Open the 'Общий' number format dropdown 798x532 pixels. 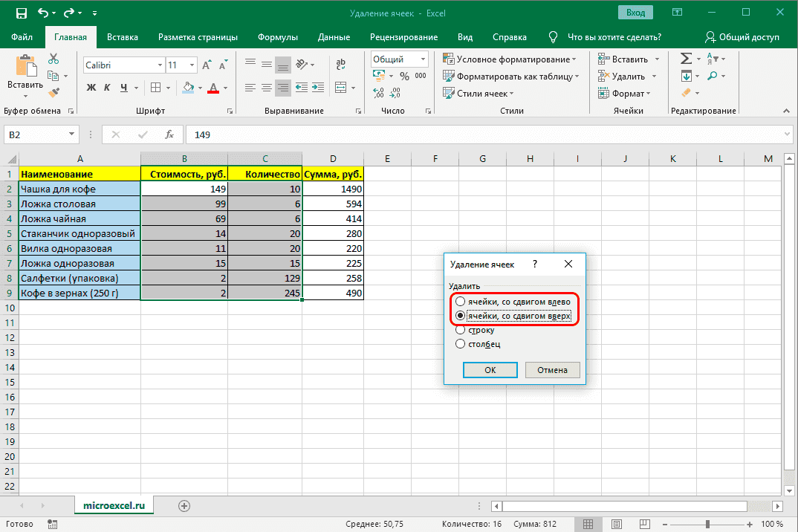tap(424, 59)
